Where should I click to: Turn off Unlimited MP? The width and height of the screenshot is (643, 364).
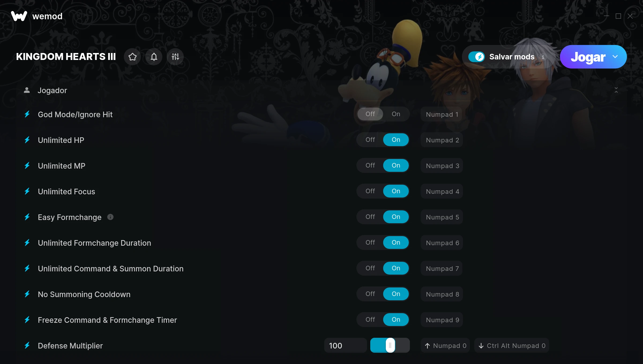[370, 165]
